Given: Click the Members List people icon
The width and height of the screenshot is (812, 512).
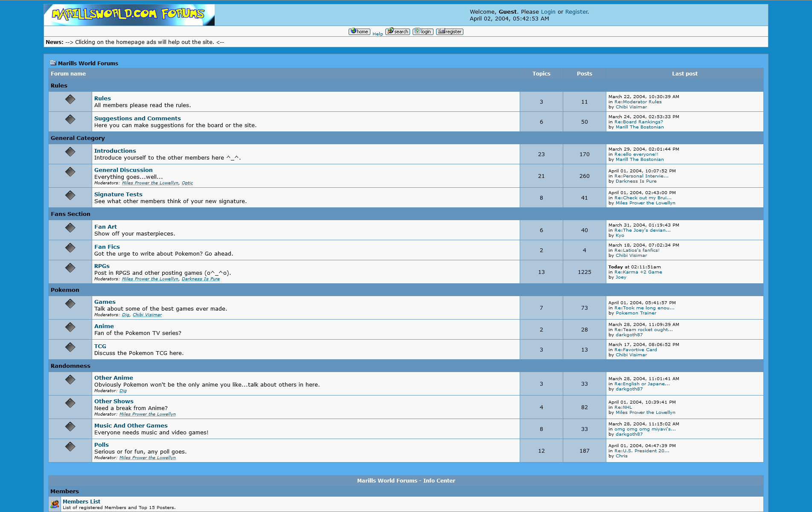Looking at the screenshot, I should point(55,504).
